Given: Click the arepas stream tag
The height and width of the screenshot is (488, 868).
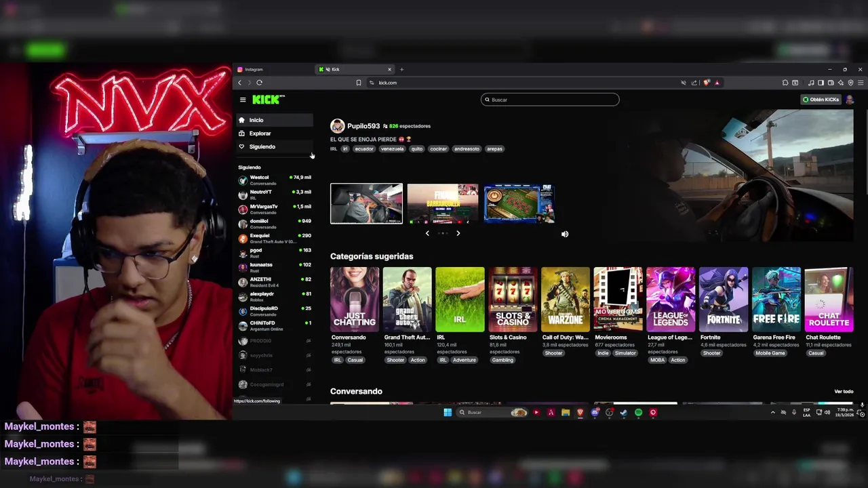Looking at the screenshot, I should 494,149.
